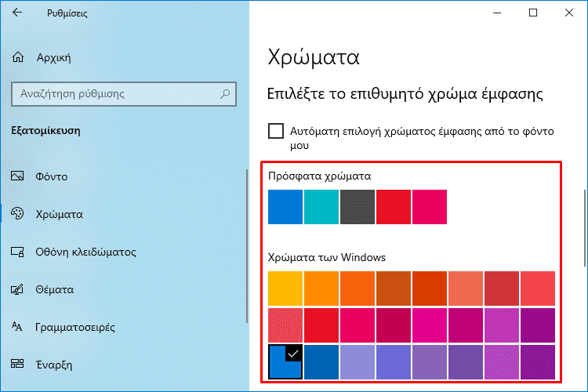Screen dimensions: 588x392
Task: Pick the teal recent color swatch
Action: [x=321, y=207]
